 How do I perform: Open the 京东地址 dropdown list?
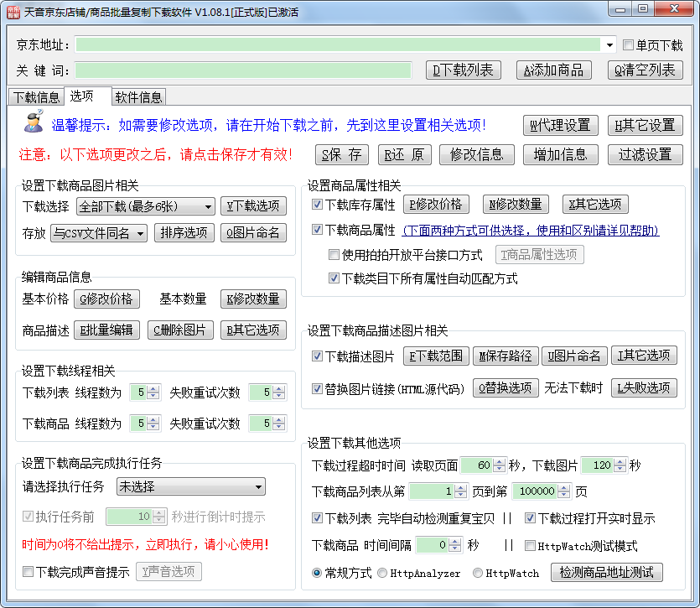tap(609, 45)
